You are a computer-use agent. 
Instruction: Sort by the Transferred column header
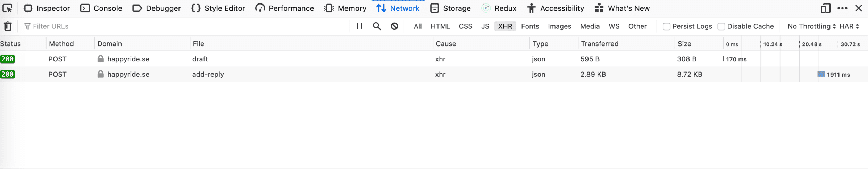(600, 44)
